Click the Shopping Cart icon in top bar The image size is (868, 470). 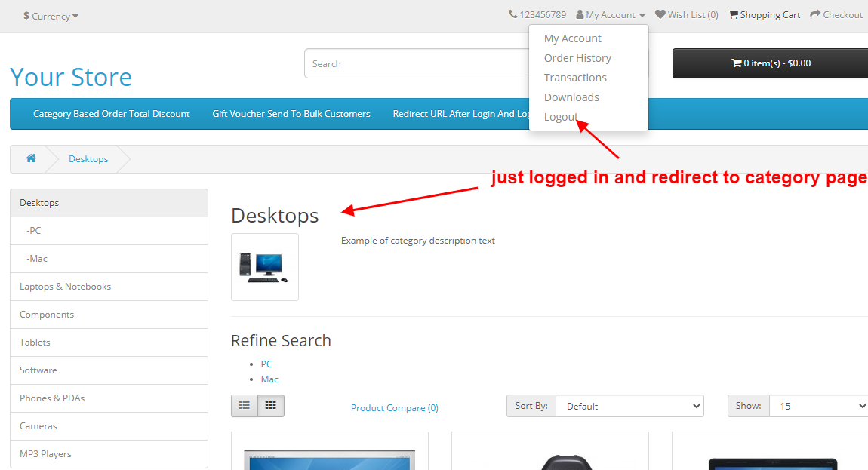[x=733, y=14]
